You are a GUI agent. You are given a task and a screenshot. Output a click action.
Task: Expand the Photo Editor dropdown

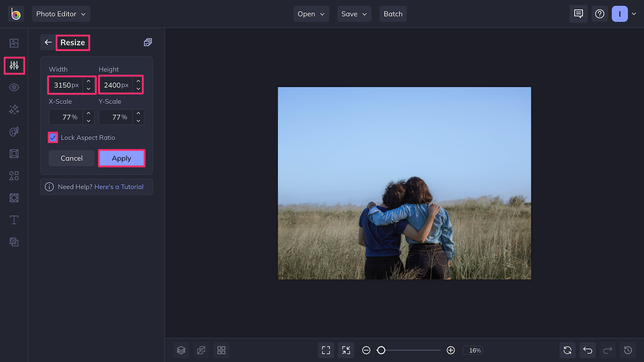[x=61, y=14]
